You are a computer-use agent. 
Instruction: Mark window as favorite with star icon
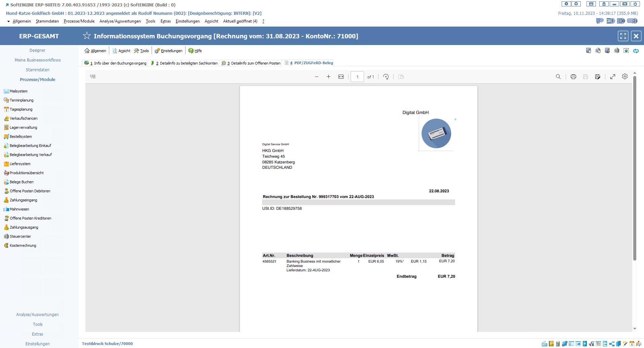point(87,36)
